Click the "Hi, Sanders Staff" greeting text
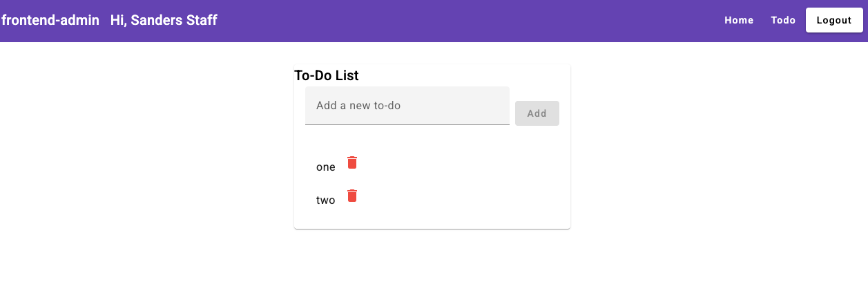868x291 pixels. coord(164,20)
